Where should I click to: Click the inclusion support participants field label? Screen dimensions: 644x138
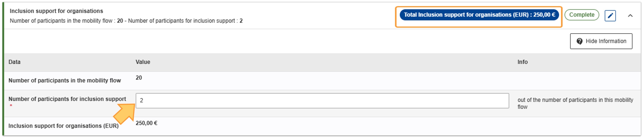(x=67, y=99)
